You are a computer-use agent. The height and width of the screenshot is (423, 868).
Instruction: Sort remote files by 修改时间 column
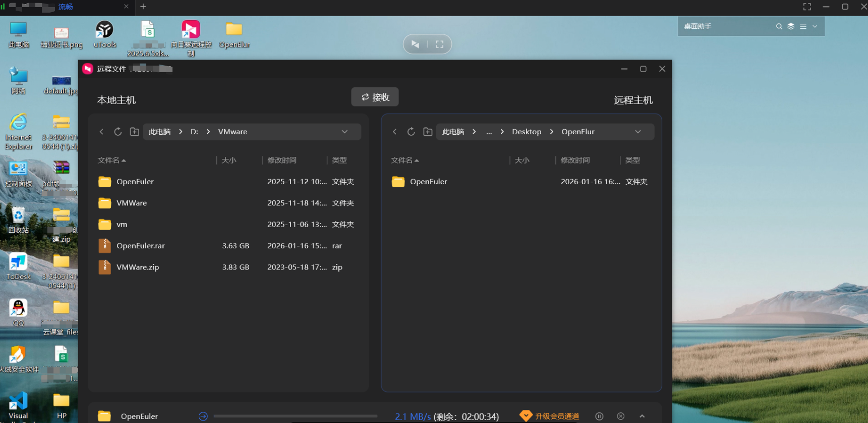pyautogui.click(x=575, y=161)
